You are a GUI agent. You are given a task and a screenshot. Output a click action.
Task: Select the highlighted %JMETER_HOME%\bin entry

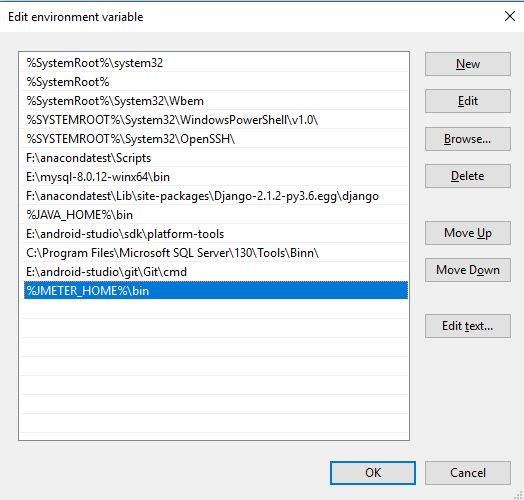(x=216, y=290)
